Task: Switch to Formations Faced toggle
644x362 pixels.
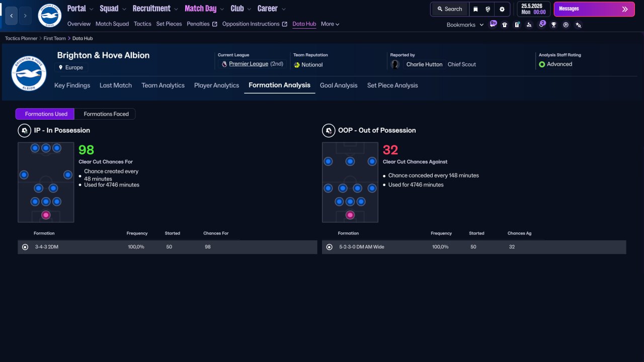Action: [106, 114]
